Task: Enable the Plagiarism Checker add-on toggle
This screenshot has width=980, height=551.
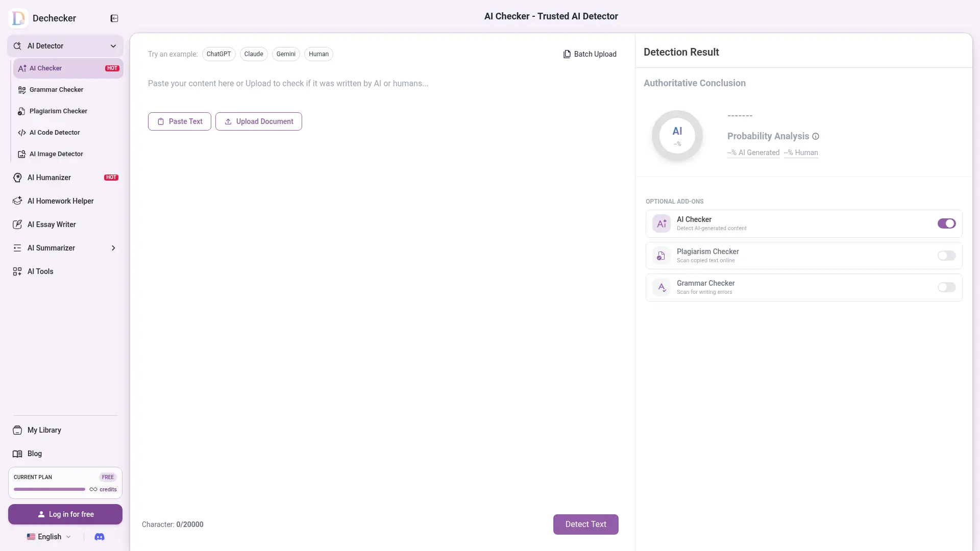Action: pos(947,256)
